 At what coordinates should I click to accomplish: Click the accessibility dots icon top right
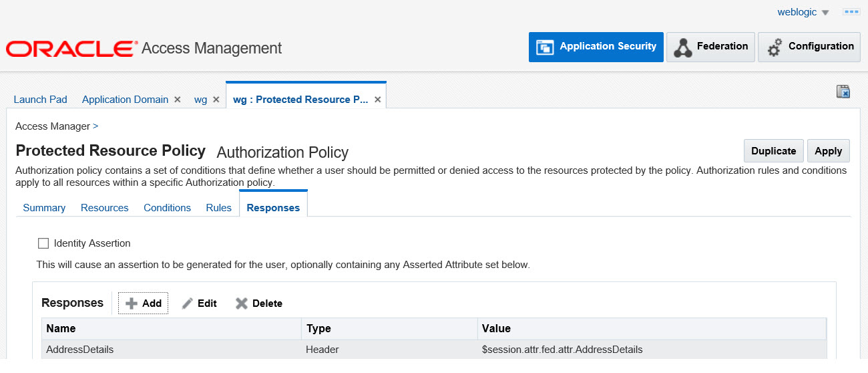[x=851, y=12]
